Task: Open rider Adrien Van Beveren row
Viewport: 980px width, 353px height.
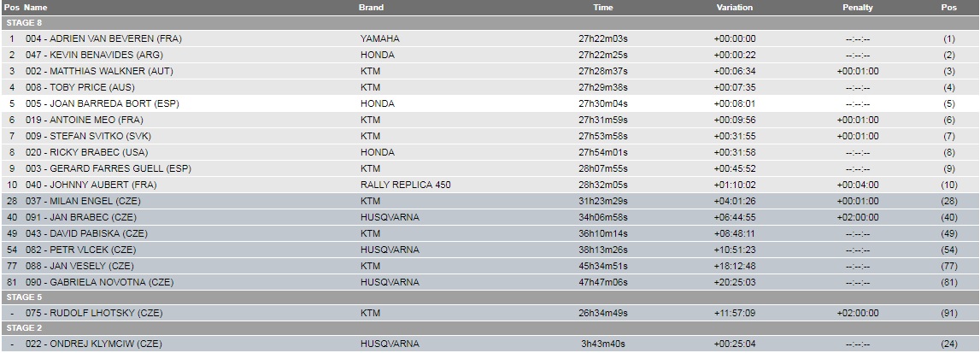Action: click(490, 38)
